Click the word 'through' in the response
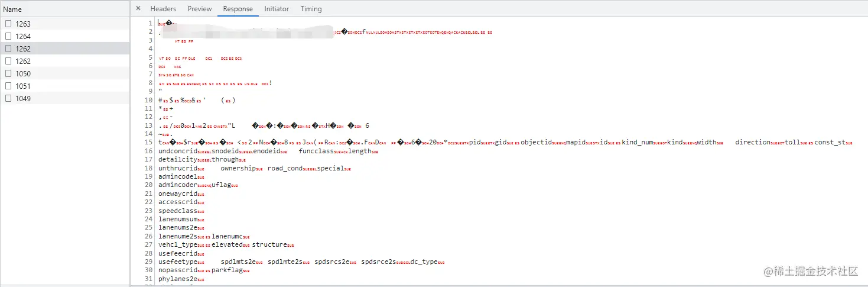 point(225,160)
